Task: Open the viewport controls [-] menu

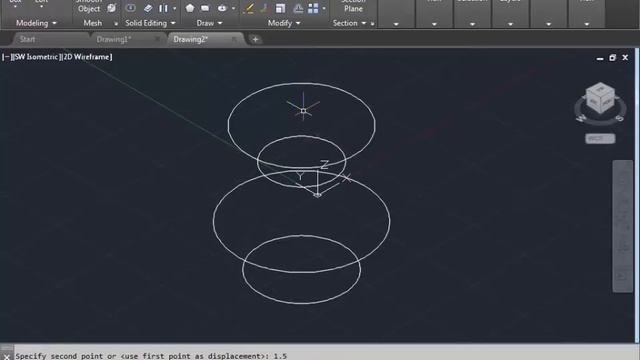Action: (6, 57)
